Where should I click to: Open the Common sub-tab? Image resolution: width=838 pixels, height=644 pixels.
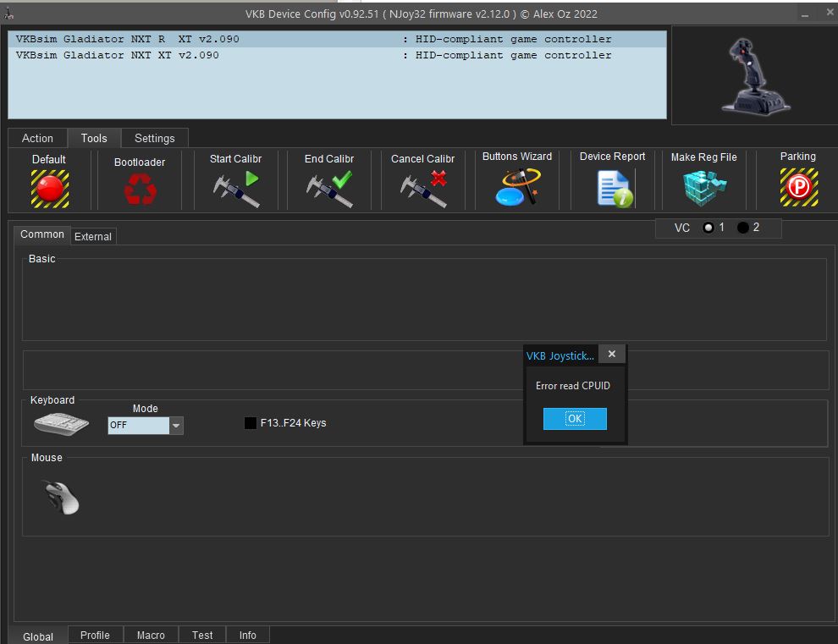point(42,234)
